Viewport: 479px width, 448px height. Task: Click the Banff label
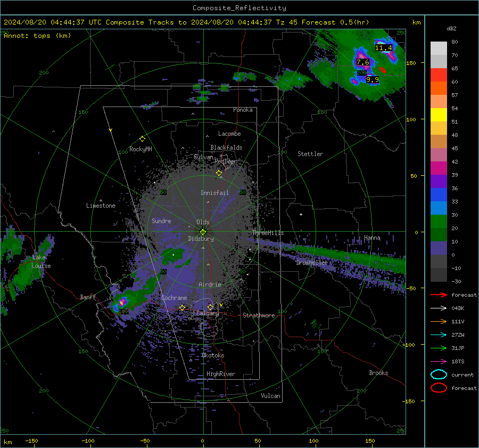click(x=88, y=297)
